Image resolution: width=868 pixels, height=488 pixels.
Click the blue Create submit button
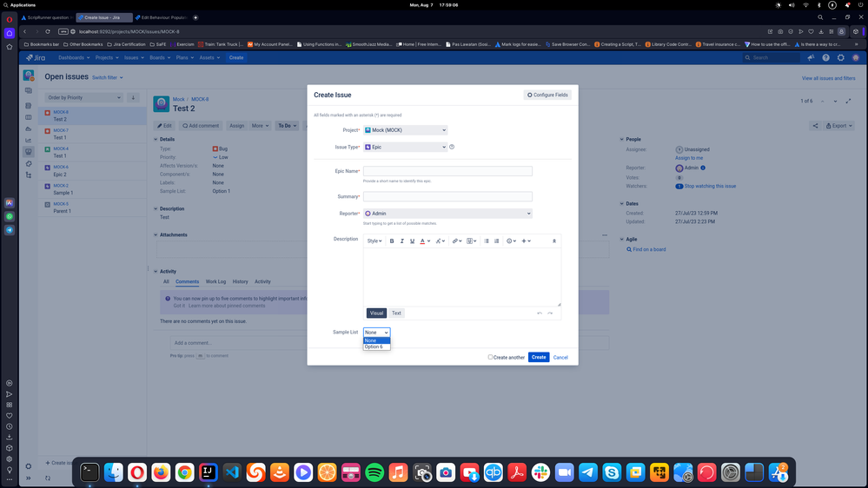pos(539,358)
